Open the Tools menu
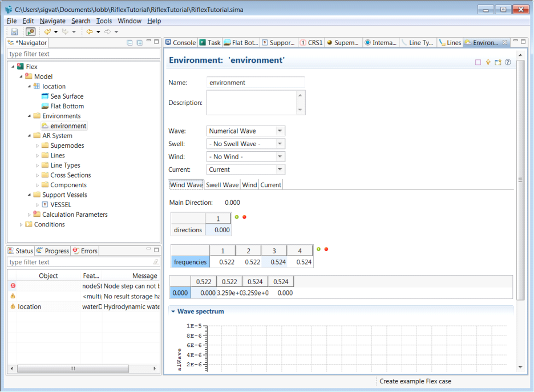 coord(104,21)
